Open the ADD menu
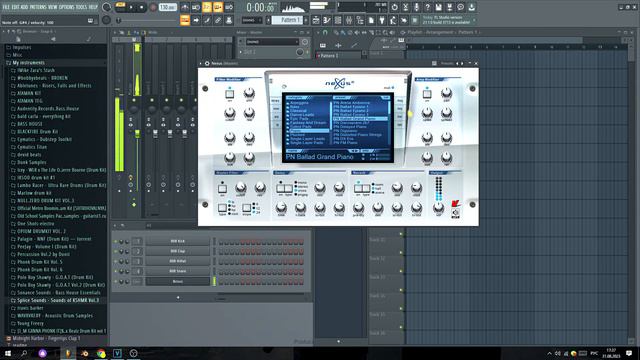 25,7
